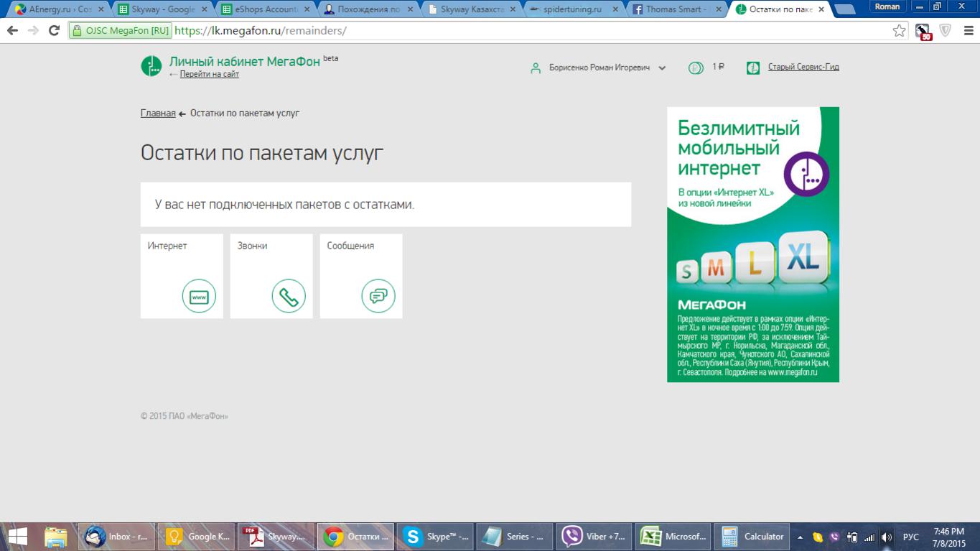
Task: Open Microsoft Excel taskbar button
Action: tap(674, 537)
